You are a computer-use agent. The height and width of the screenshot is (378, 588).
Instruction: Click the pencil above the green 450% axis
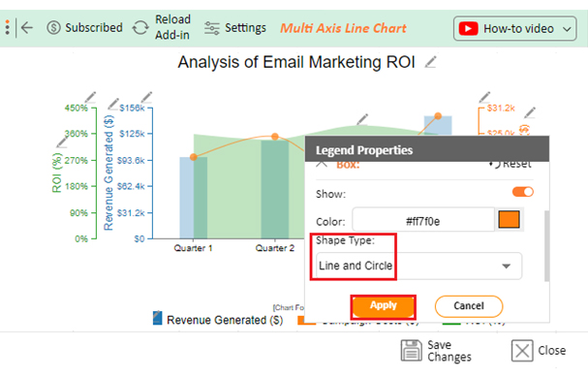coord(90,97)
